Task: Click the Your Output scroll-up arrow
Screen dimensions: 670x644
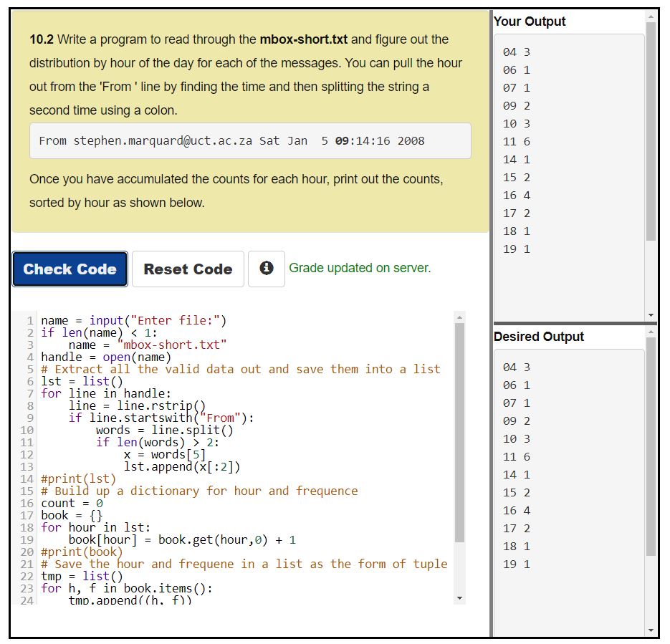Action: coord(651,16)
